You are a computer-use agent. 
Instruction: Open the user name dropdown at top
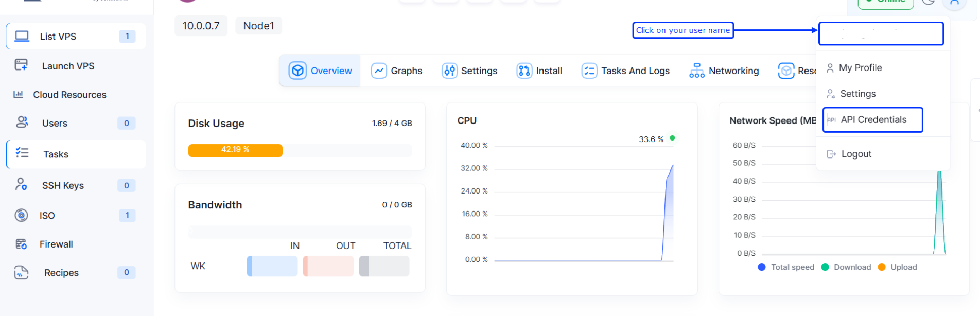(881, 33)
